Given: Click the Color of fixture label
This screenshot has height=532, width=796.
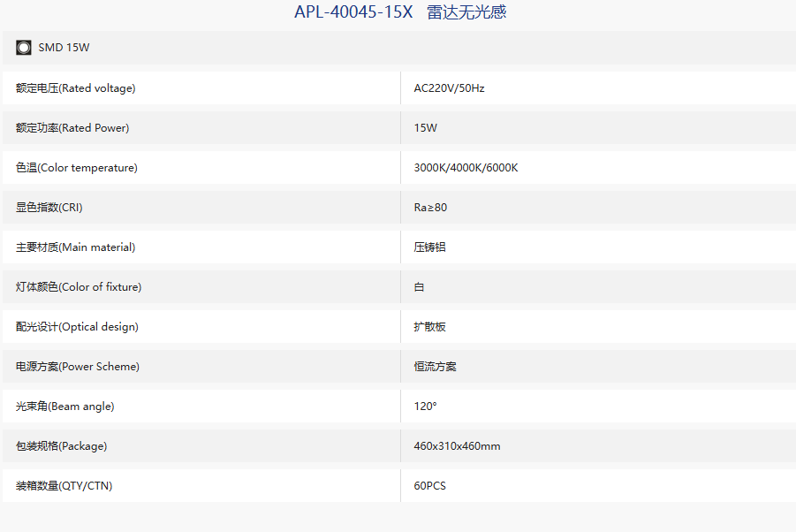Looking at the screenshot, I should pos(79,287).
